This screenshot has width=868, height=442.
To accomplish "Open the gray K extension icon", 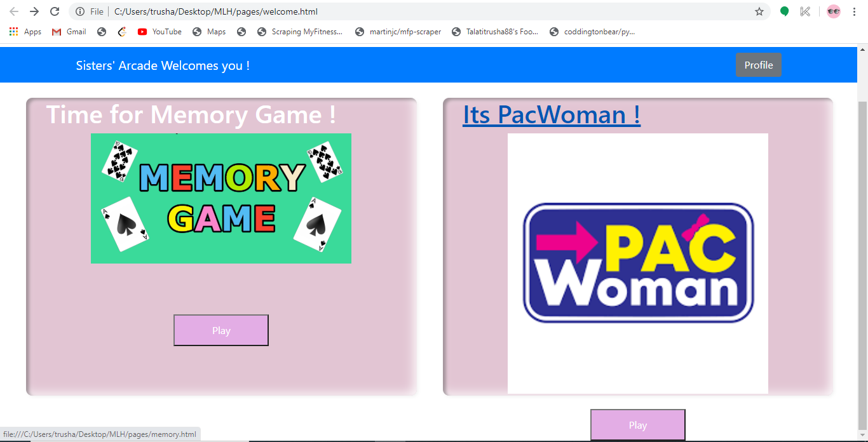I will (x=805, y=11).
